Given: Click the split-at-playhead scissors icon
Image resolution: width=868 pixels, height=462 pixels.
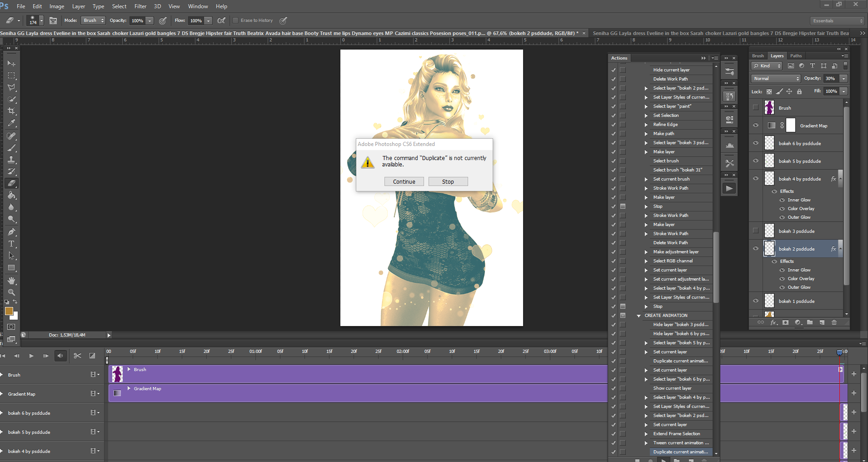Looking at the screenshot, I should click(x=77, y=356).
